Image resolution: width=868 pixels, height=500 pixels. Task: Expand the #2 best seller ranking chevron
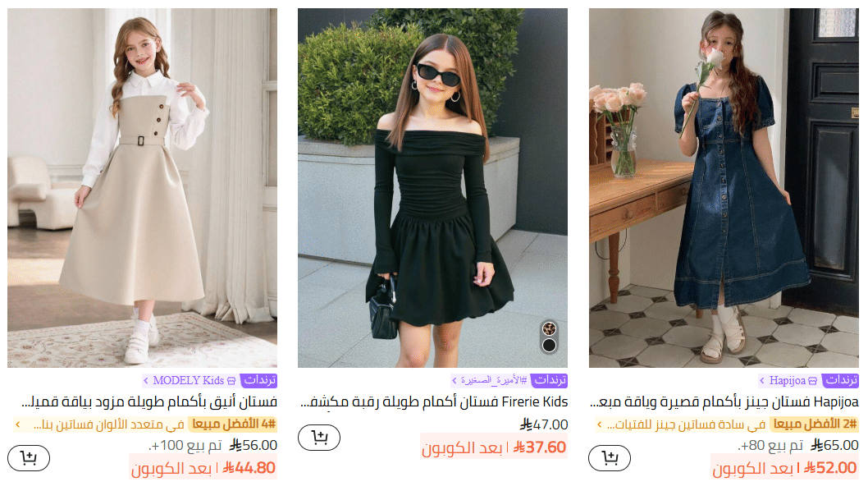coord(599,424)
